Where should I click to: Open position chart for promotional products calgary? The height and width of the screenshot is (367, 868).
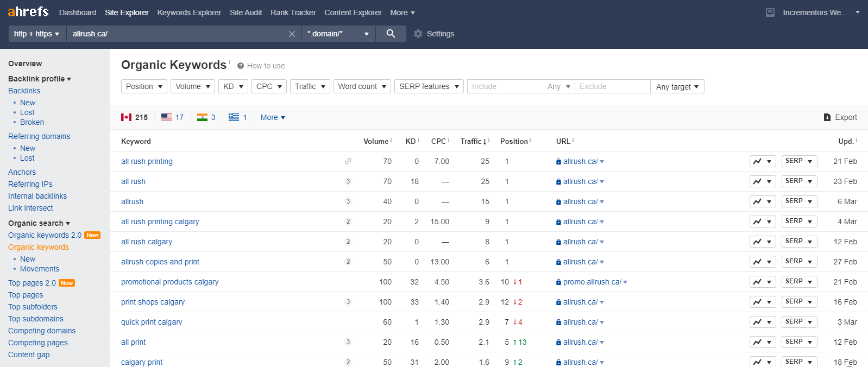(x=763, y=282)
